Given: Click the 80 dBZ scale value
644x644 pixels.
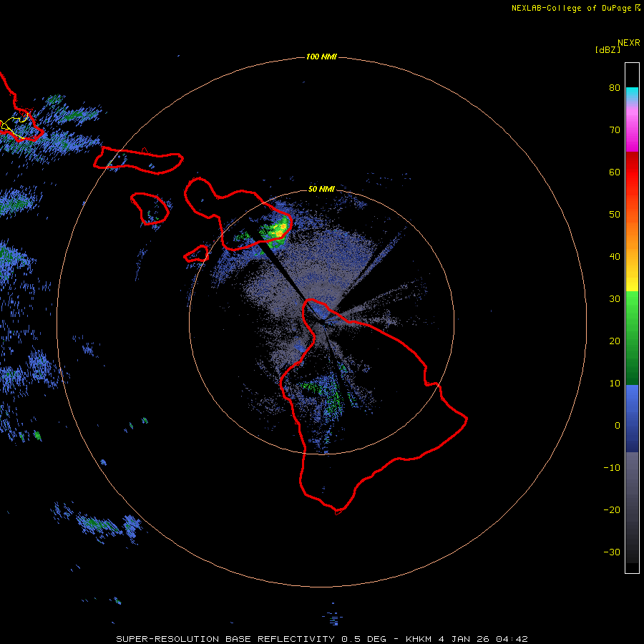Looking at the screenshot, I should (615, 87).
